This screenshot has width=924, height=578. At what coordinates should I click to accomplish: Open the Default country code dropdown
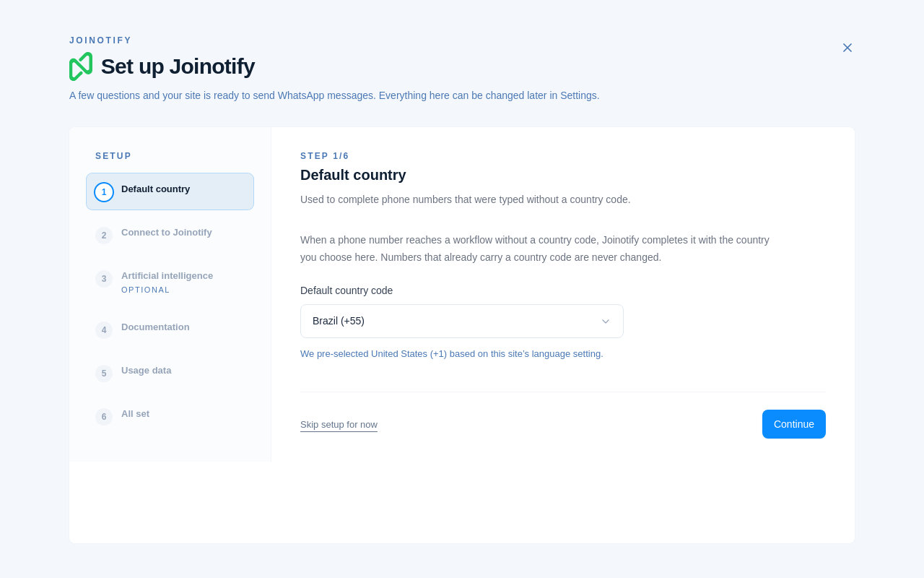(x=462, y=321)
